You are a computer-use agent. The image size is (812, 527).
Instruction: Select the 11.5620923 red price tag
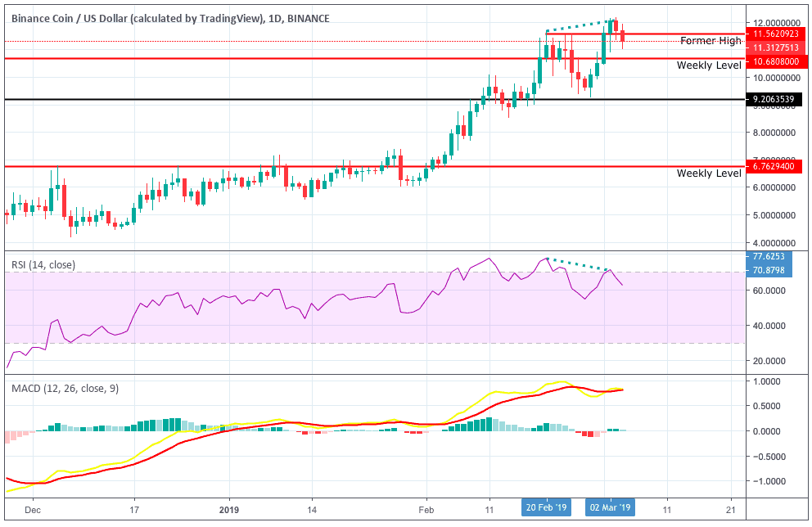tap(775, 34)
